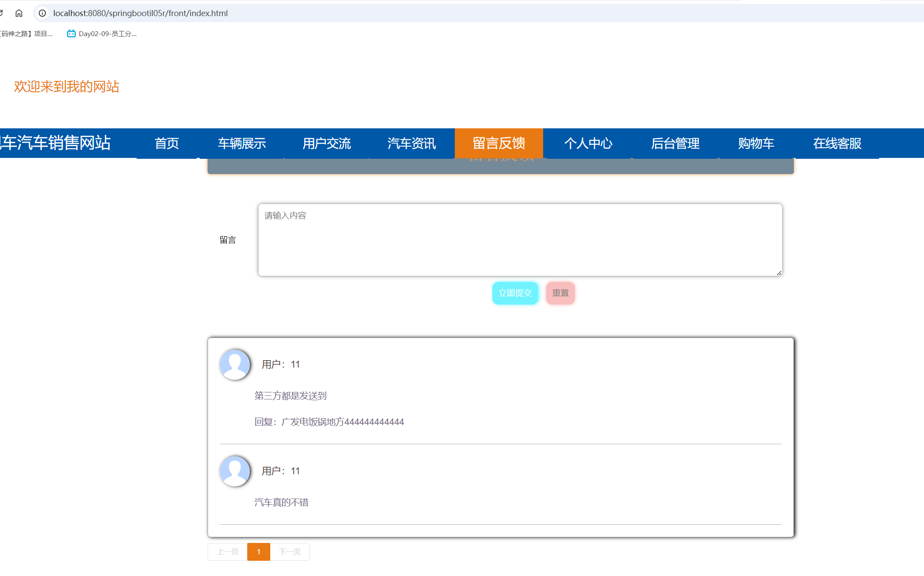Click the 重置 button

pos(561,293)
